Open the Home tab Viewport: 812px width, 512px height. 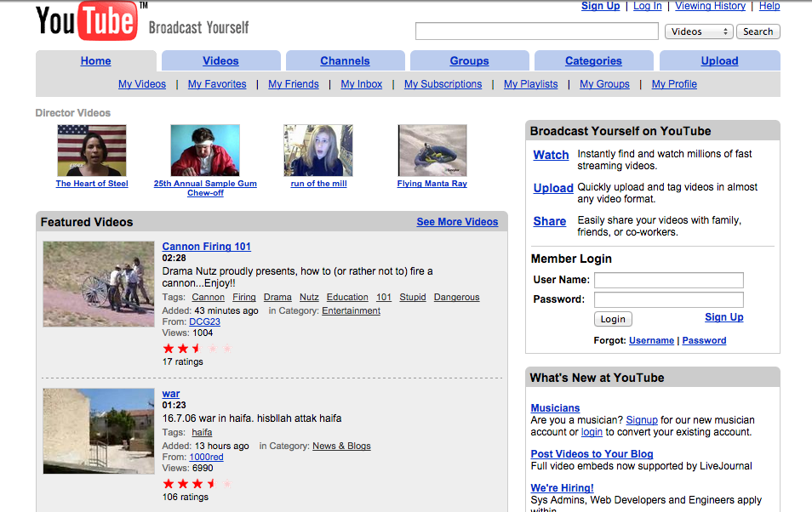click(96, 60)
